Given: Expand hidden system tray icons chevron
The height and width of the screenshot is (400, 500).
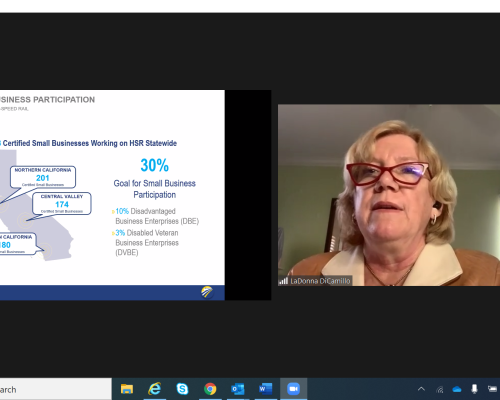Looking at the screenshot, I should [421, 389].
